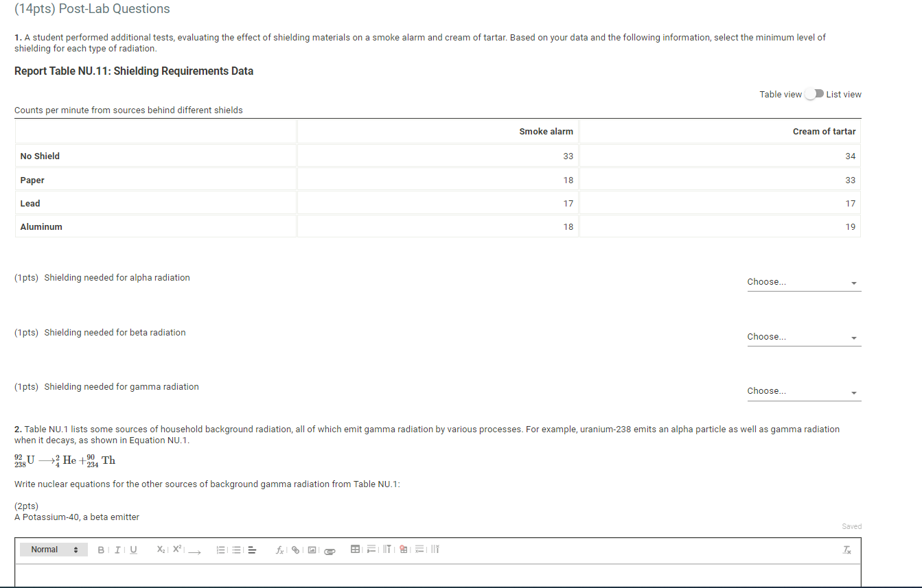Attach file with paperclip icon
The width and height of the screenshot is (922, 588).
pyautogui.click(x=330, y=551)
